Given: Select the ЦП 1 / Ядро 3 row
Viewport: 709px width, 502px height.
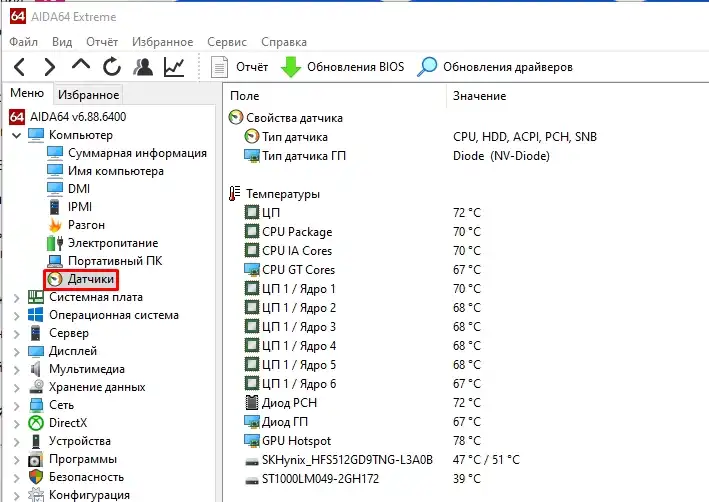Looking at the screenshot, I should (299, 327).
